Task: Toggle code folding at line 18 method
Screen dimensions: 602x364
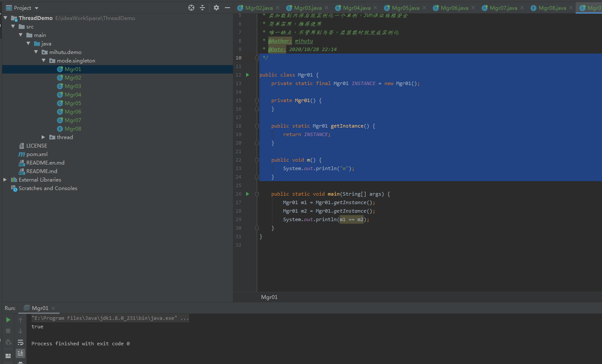Action: tap(257, 126)
